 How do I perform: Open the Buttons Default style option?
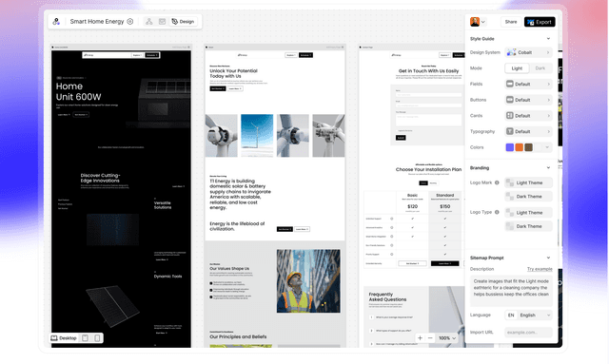click(528, 100)
